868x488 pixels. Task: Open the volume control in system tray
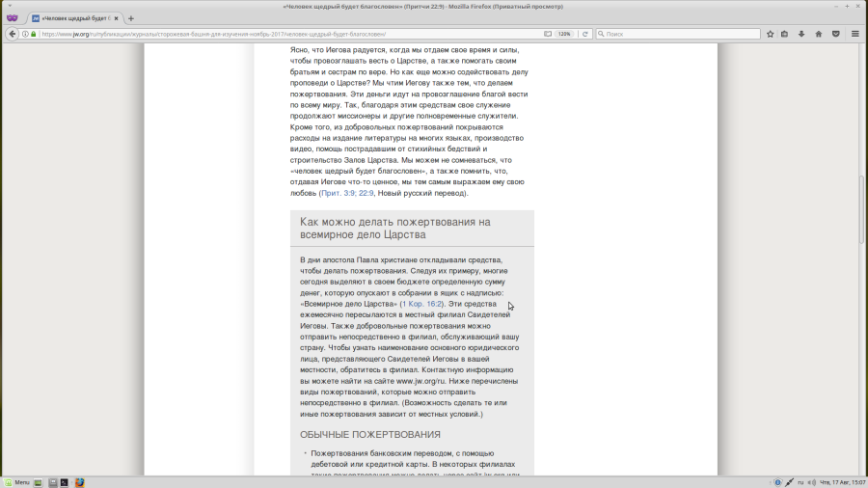coord(812,482)
